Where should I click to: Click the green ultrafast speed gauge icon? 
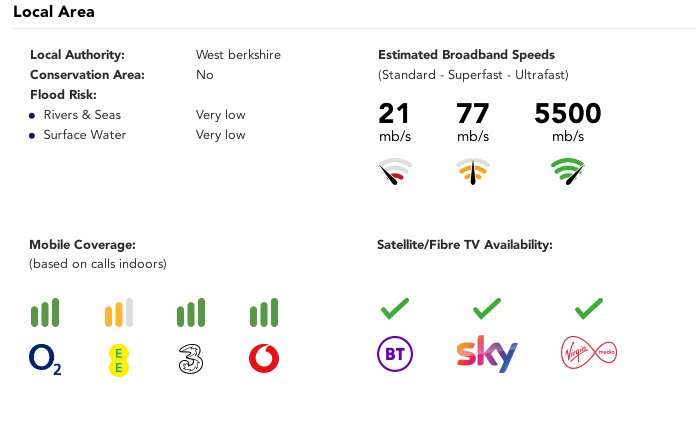pos(568,171)
